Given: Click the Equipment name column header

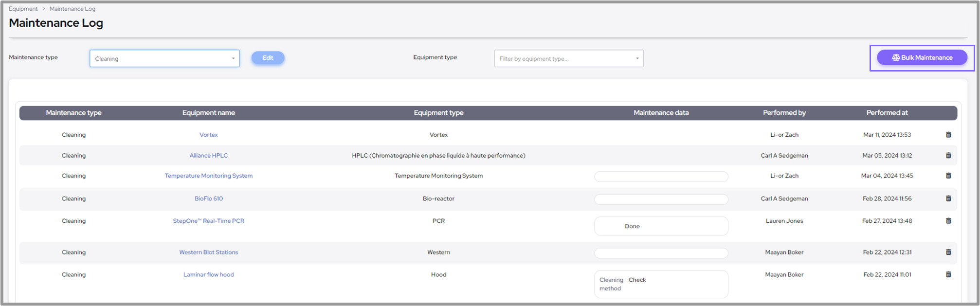Looking at the screenshot, I should click(x=208, y=113).
